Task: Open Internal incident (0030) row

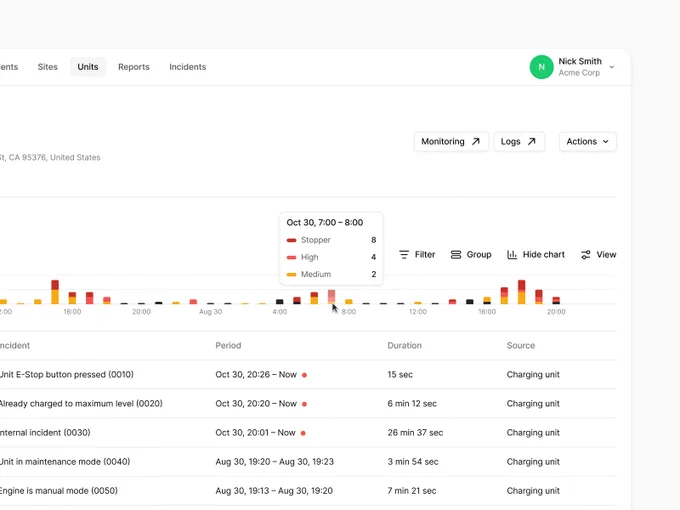Action: (x=308, y=432)
